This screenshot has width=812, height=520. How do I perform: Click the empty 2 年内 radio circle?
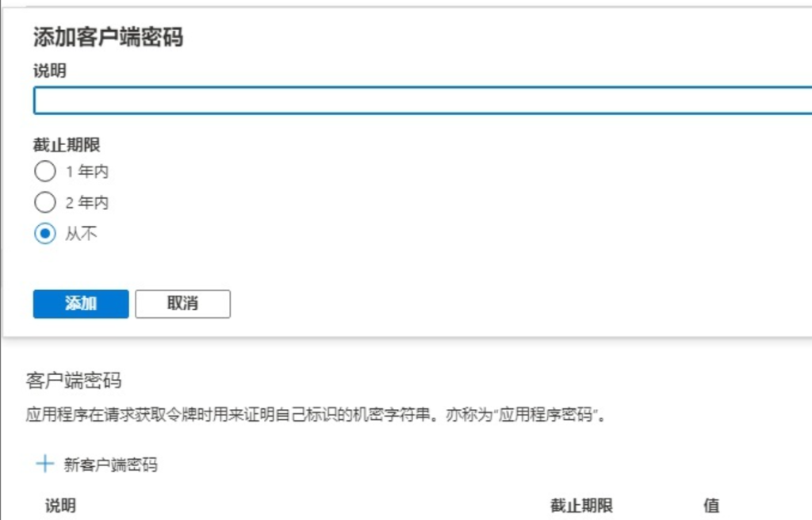point(45,202)
